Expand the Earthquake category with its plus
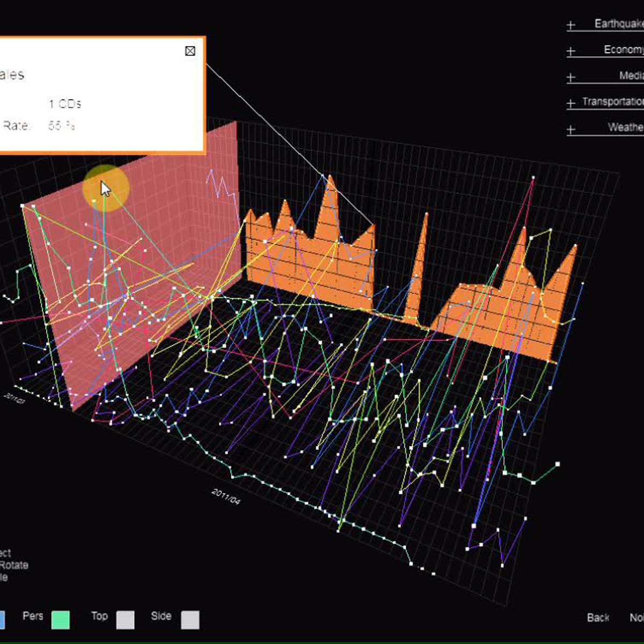This screenshot has width=644, height=644. (571, 25)
